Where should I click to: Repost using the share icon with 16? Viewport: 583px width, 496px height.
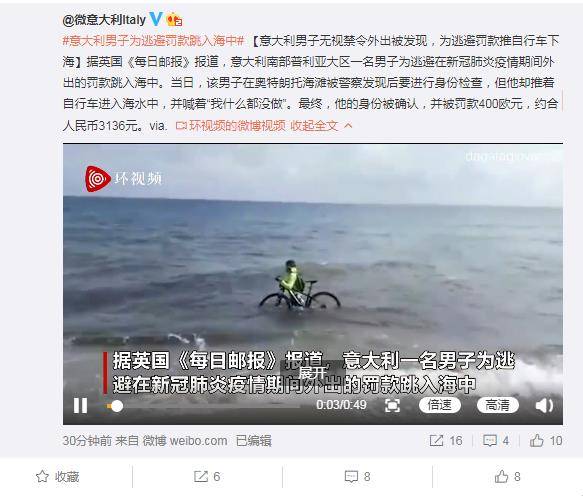446,441
